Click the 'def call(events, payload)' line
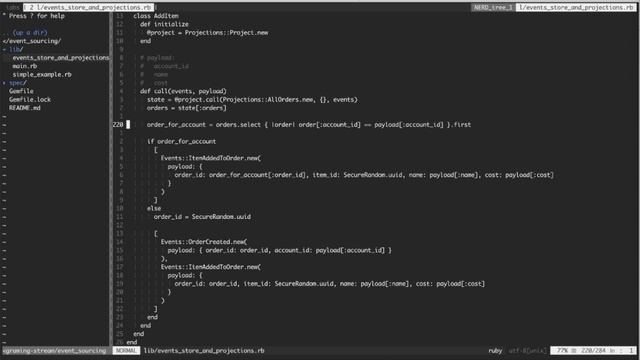The image size is (640, 360). point(183,91)
